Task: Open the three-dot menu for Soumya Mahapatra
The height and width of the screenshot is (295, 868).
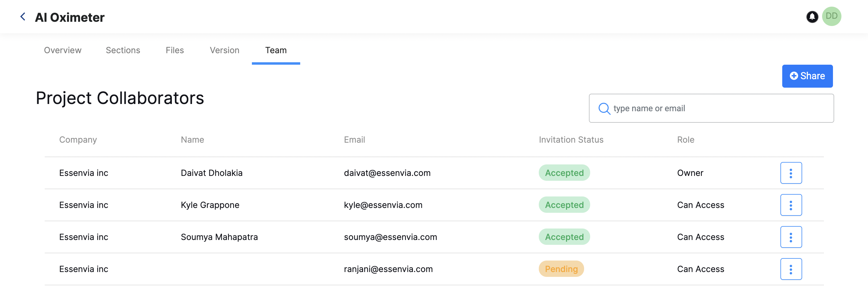Action: (x=791, y=237)
